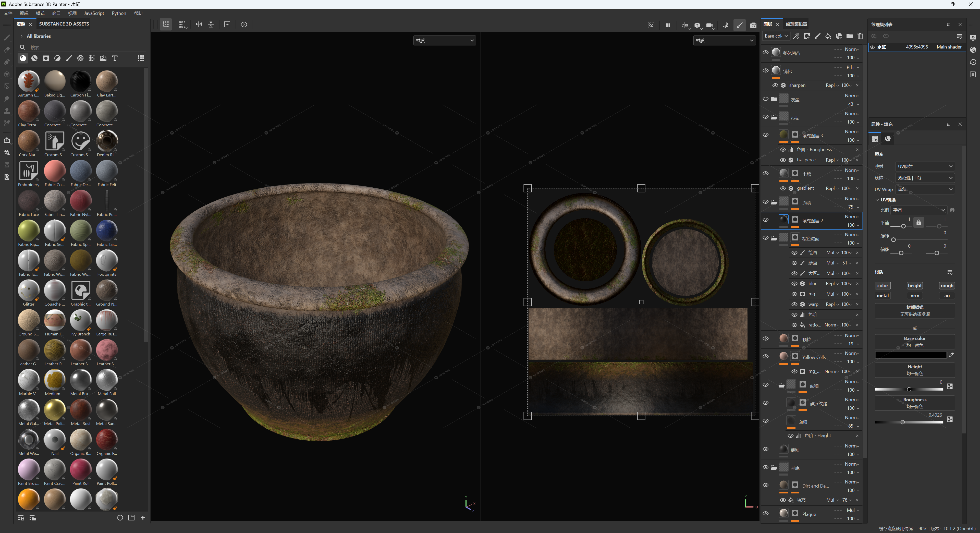Viewport: 980px width, 533px height.
Task: Open the JavaScript menu
Action: (94, 13)
